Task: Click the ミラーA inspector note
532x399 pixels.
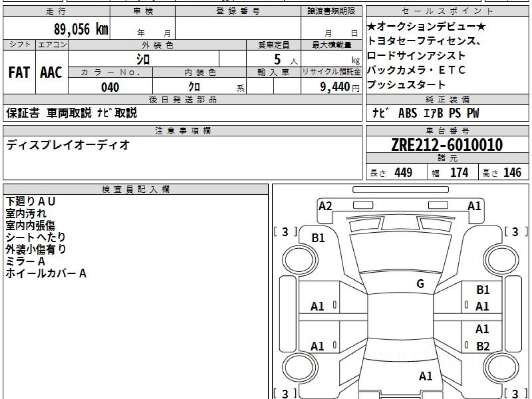Action: click(25, 261)
